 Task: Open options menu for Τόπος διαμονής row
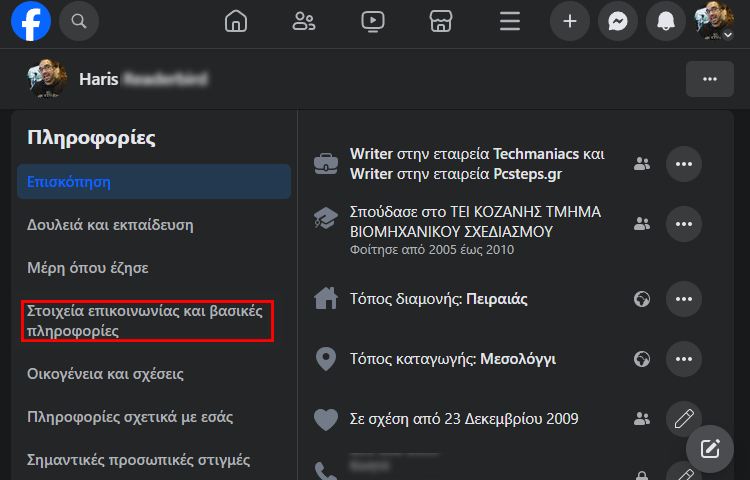(684, 299)
